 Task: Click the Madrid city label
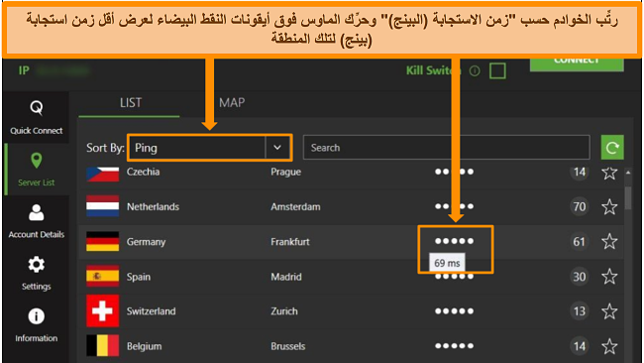pyautogui.click(x=286, y=277)
